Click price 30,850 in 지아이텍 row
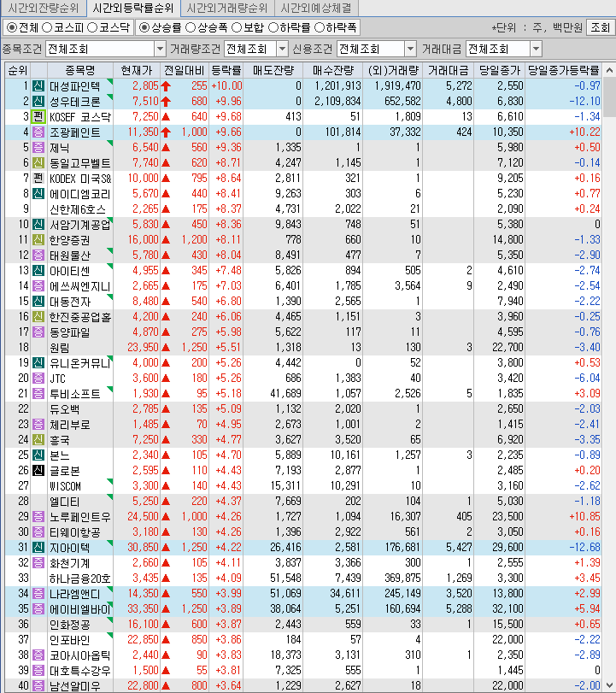This screenshot has width=616, height=693. [x=143, y=547]
